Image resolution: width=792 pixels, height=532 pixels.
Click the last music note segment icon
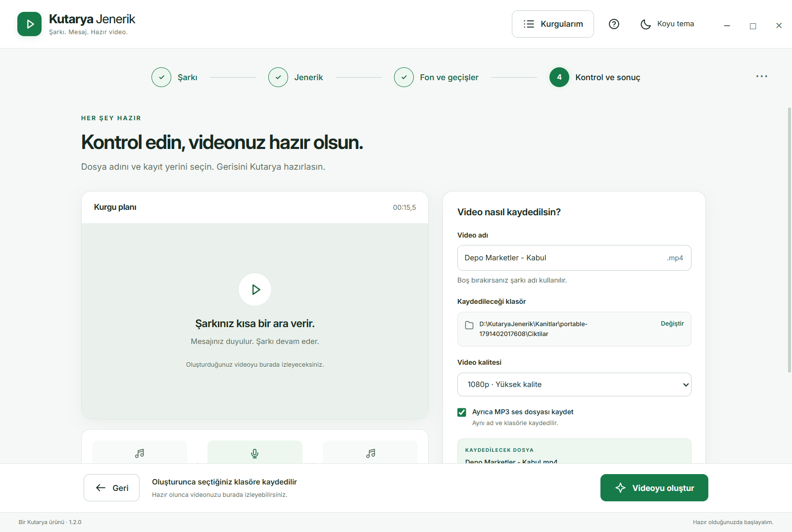click(x=370, y=453)
